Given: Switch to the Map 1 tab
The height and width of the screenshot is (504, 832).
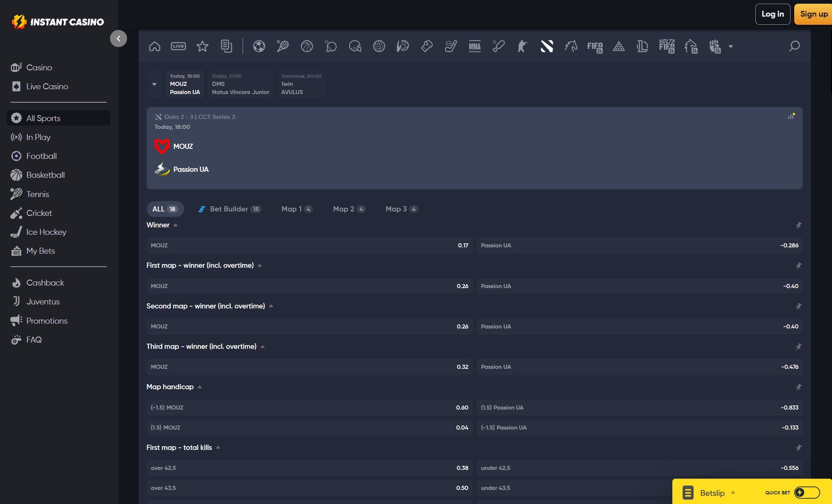Looking at the screenshot, I should [297, 209].
